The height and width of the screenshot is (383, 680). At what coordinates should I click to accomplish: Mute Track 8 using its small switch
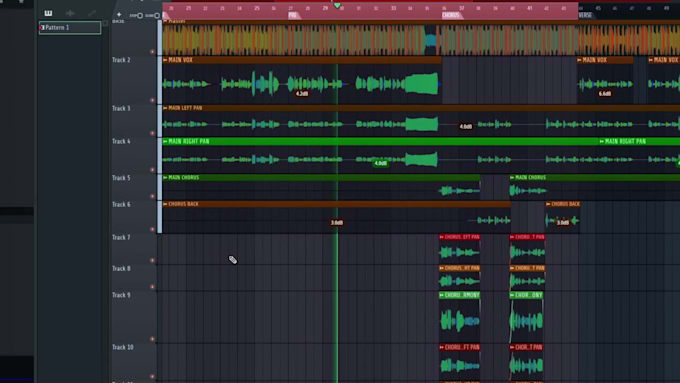coord(152,287)
